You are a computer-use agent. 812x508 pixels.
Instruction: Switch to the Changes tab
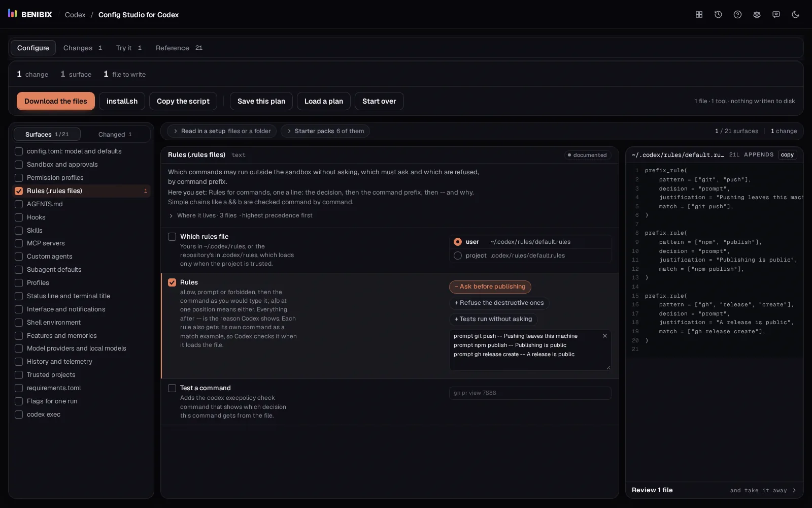(x=83, y=48)
